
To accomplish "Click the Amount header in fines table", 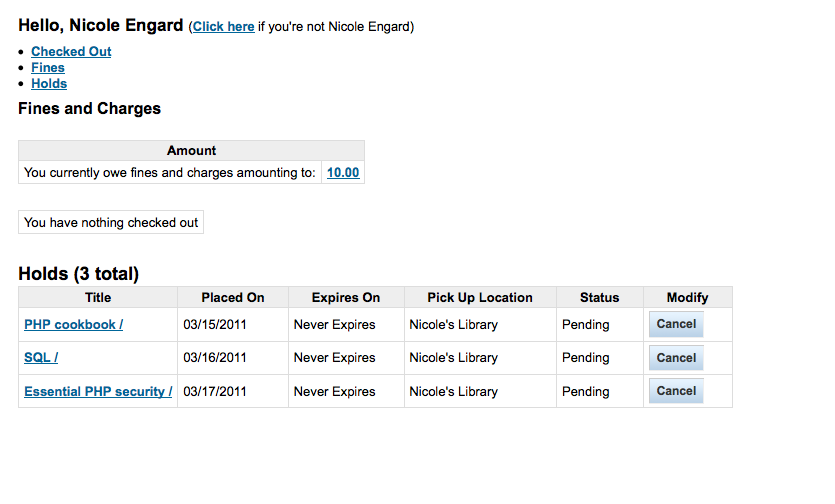I will tap(191, 151).
